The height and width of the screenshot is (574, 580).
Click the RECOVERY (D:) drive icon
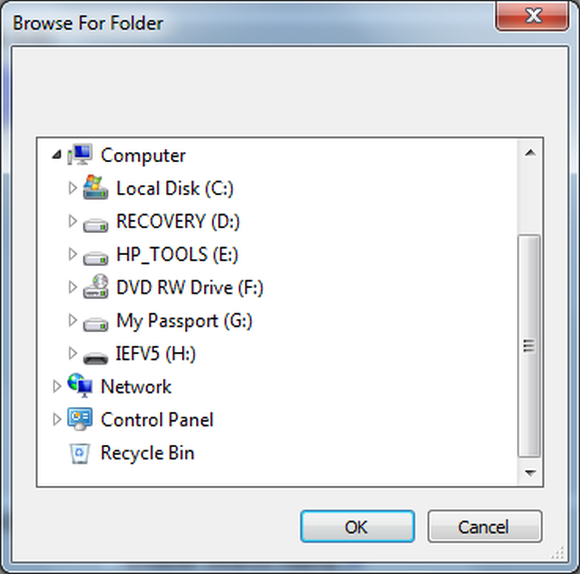point(95,225)
